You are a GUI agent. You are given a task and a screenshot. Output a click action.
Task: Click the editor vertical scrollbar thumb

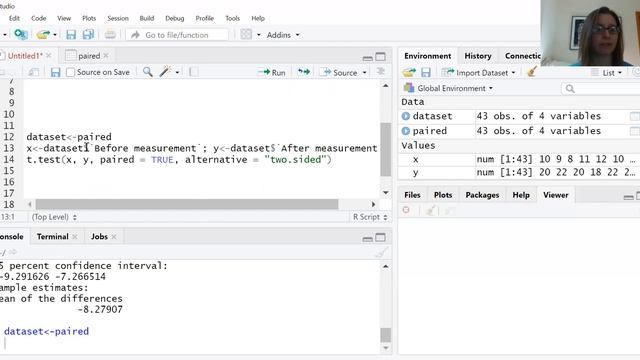[x=386, y=149]
